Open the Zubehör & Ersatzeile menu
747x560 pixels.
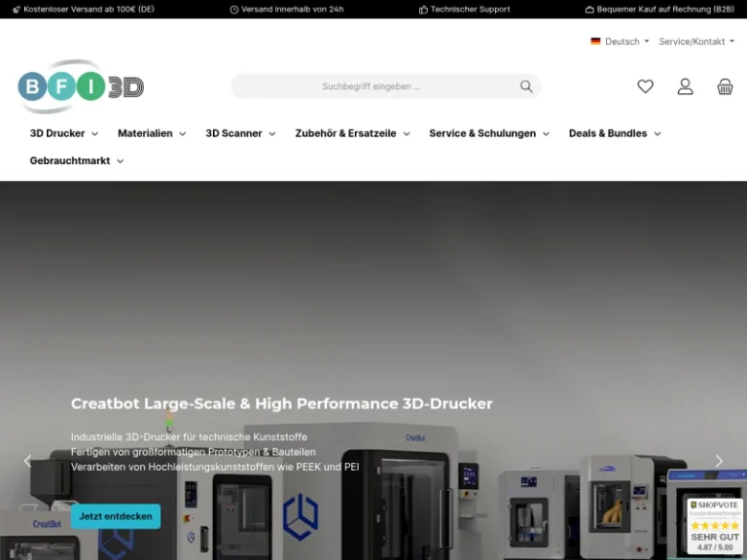coord(345,133)
